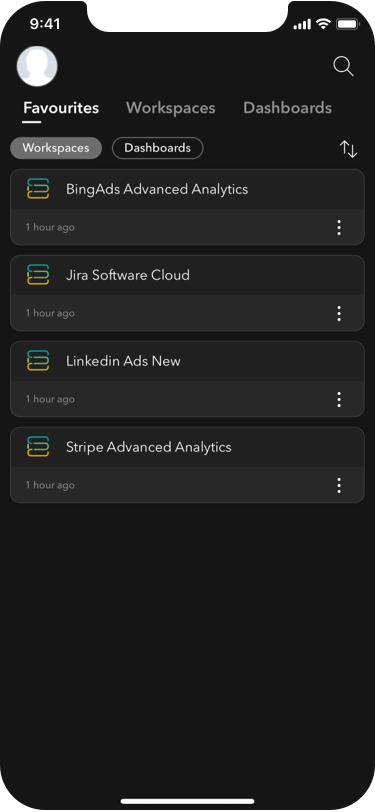Click the BingAds Advanced Analytics workspace icon
375x812 pixels.
point(38,188)
